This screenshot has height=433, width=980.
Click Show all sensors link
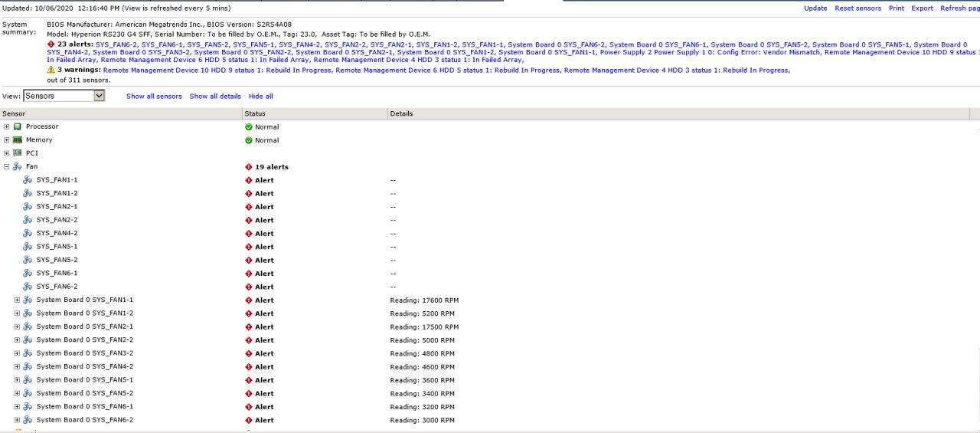[154, 97]
